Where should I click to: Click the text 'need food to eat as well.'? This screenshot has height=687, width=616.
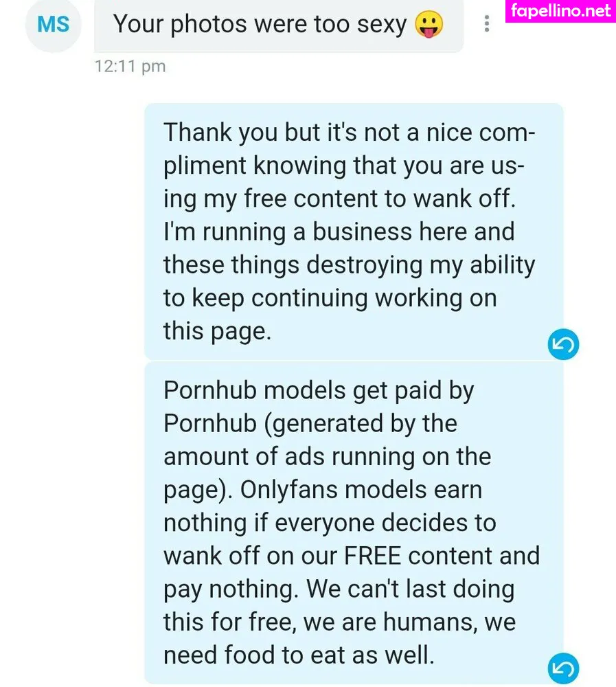click(x=299, y=655)
